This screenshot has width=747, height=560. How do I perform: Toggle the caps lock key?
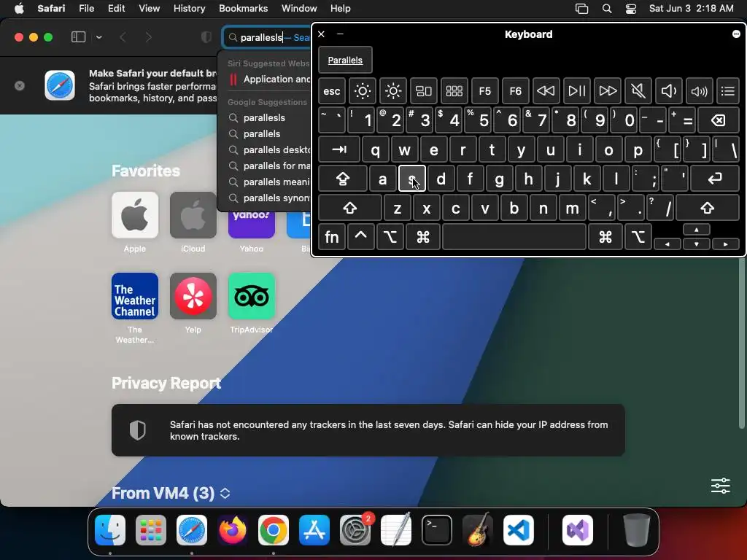click(x=343, y=179)
